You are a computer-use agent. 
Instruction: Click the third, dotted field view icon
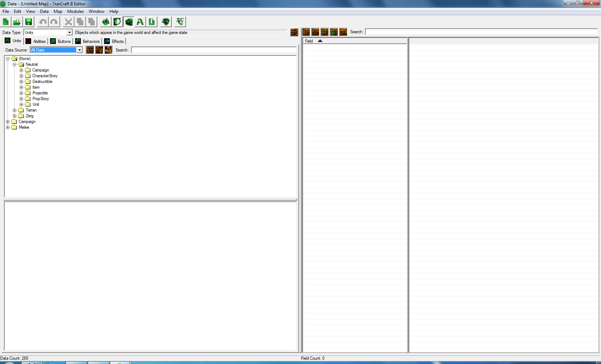coord(325,32)
